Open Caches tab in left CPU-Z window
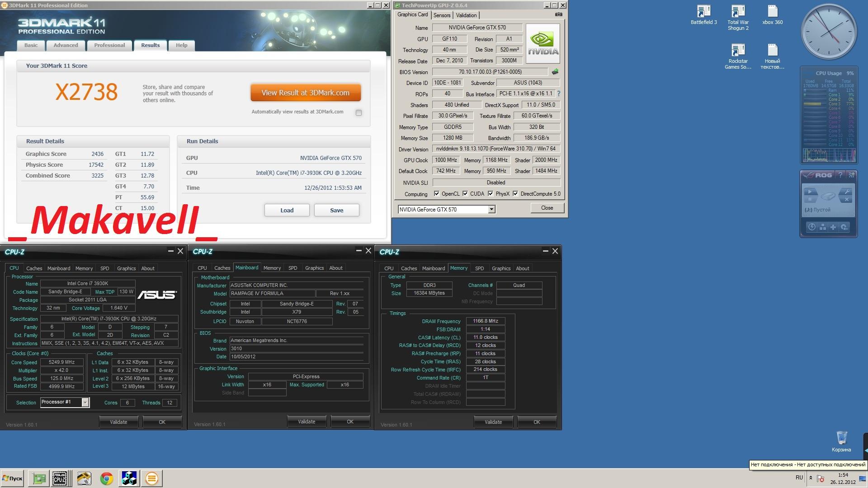This screenshot has width=868, height=488. pyautogui.click(x=34, y=268)
